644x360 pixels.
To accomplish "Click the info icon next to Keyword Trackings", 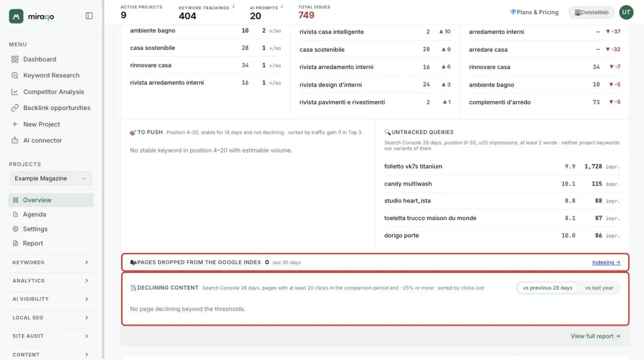I will (233, 7).
